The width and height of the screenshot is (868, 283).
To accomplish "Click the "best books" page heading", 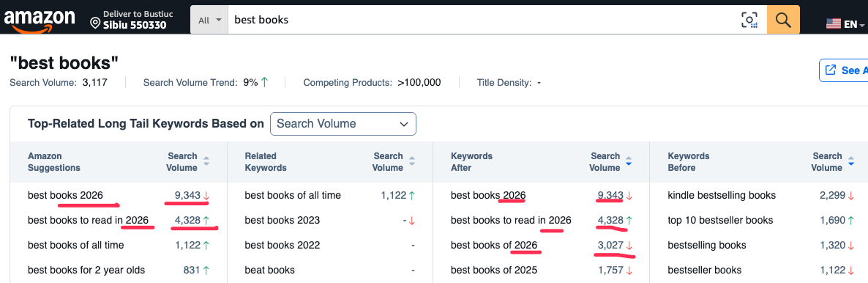I will 64,63.
